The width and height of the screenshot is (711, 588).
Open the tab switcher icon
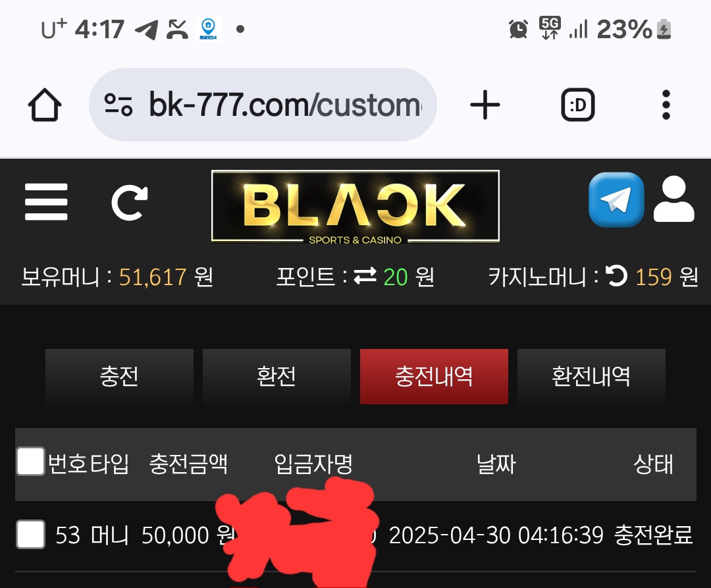point(578,105)
